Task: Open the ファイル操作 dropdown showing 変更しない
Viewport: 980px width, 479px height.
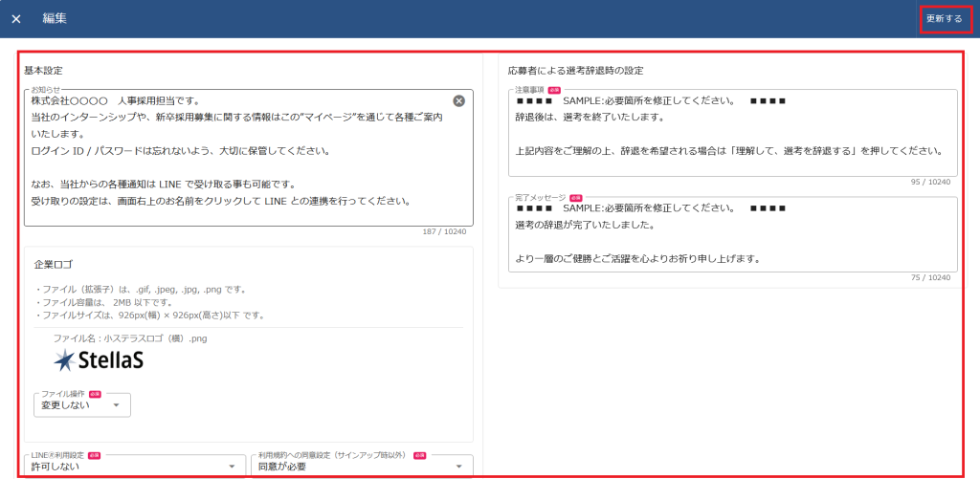Action: tap(81, 405)
